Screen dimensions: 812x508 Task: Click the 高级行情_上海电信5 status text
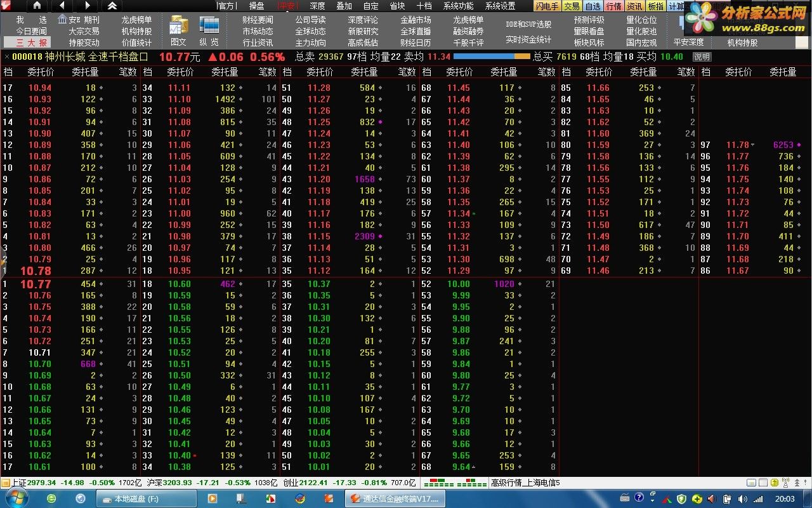[x=525, y=483]
